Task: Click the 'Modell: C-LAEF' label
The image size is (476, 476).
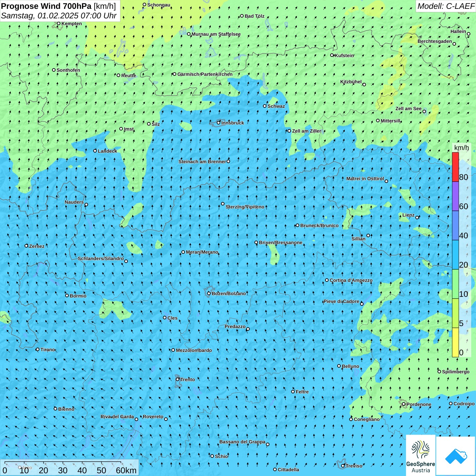Action: click(445, 6)
